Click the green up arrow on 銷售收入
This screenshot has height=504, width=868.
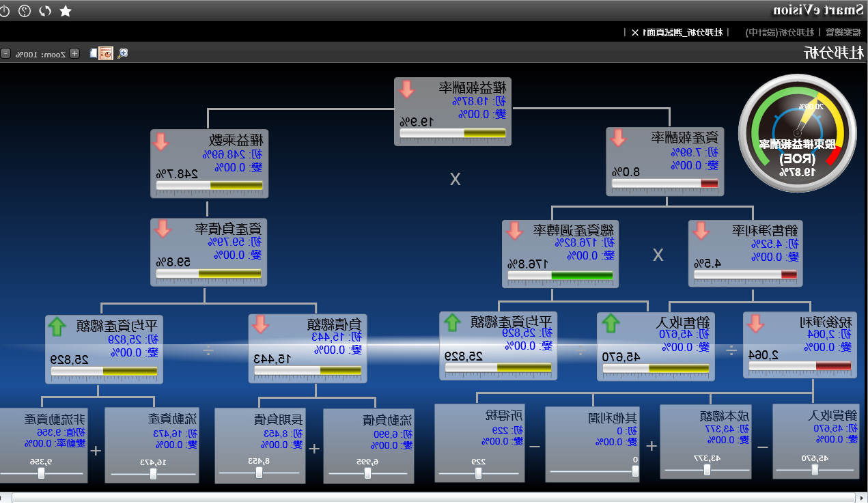tap(610, 324)
